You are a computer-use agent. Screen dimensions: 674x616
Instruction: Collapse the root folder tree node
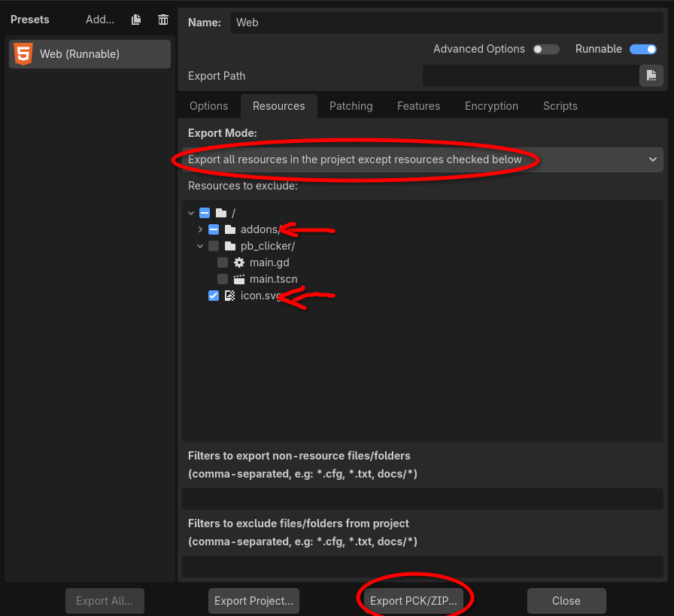(191, 213)
